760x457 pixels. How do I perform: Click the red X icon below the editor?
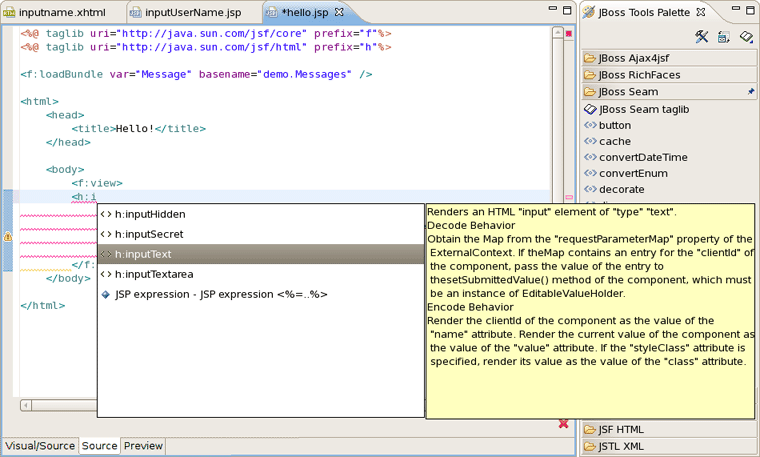coord(563,424)
